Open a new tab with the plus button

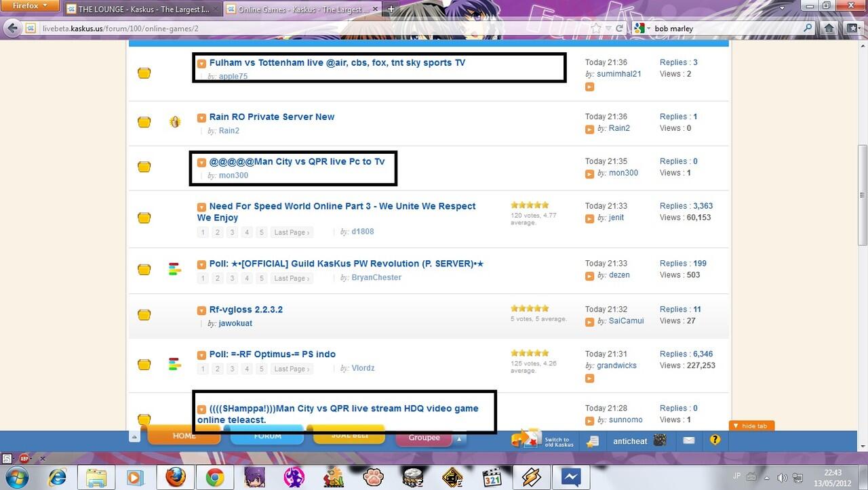(391, 9)
